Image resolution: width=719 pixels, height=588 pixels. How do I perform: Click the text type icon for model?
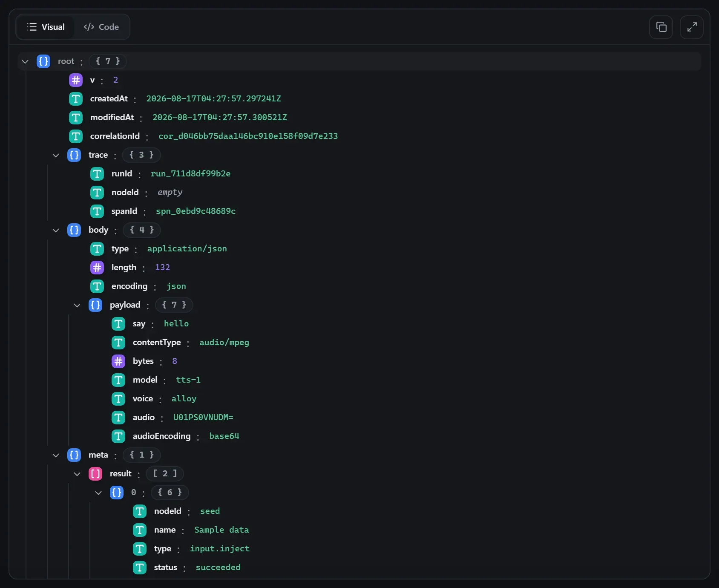[118, 380]
